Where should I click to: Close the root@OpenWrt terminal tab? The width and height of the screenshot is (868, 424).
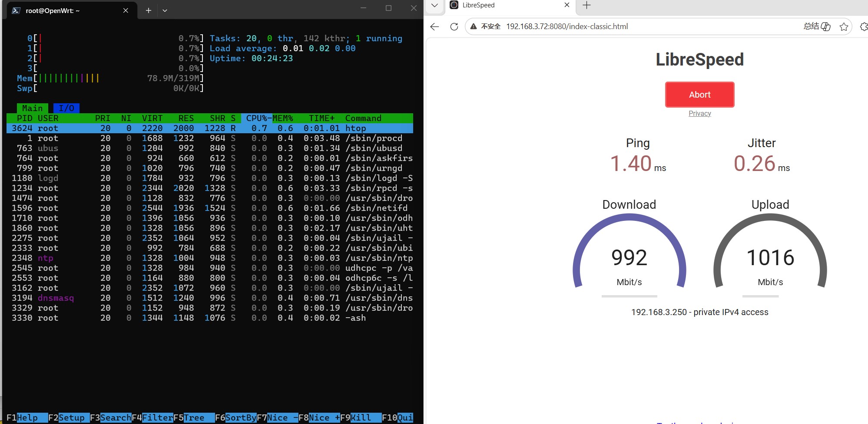coord(126,10)
